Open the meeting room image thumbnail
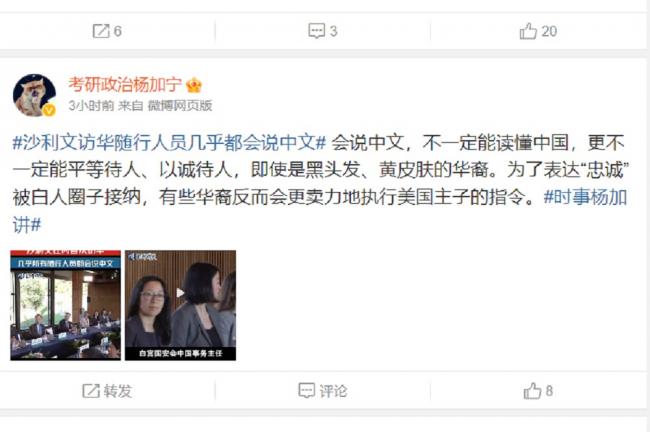The width and height of the screenshot is (650, 432). point(65,305)
